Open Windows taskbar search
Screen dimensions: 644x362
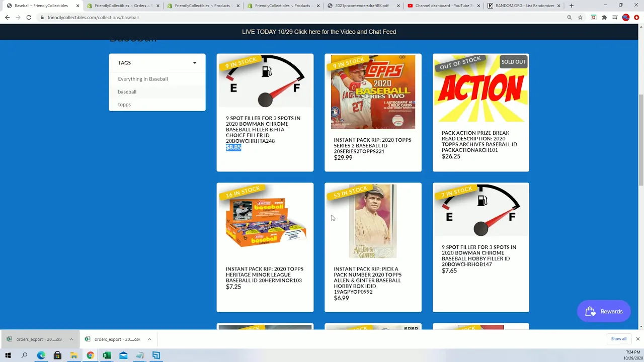24,355
